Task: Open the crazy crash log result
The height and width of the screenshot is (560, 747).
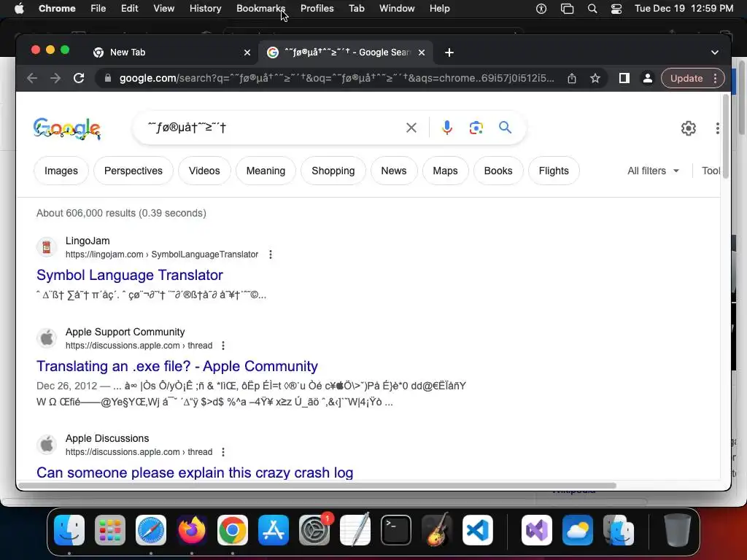Action: [195, 472]
